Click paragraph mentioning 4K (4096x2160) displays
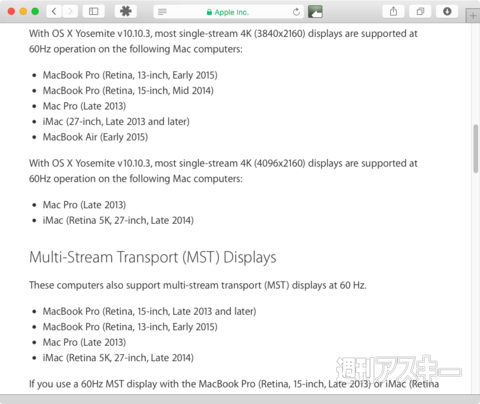 coord(223,171)
